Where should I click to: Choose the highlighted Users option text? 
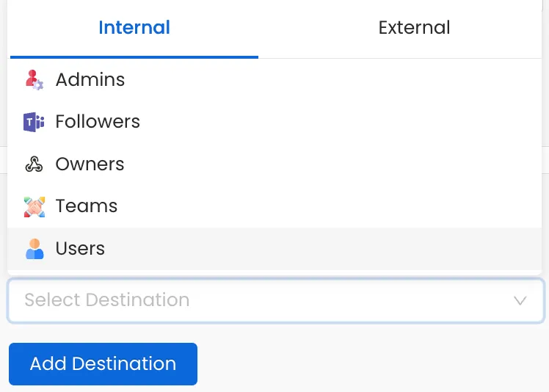coord(80,249)
